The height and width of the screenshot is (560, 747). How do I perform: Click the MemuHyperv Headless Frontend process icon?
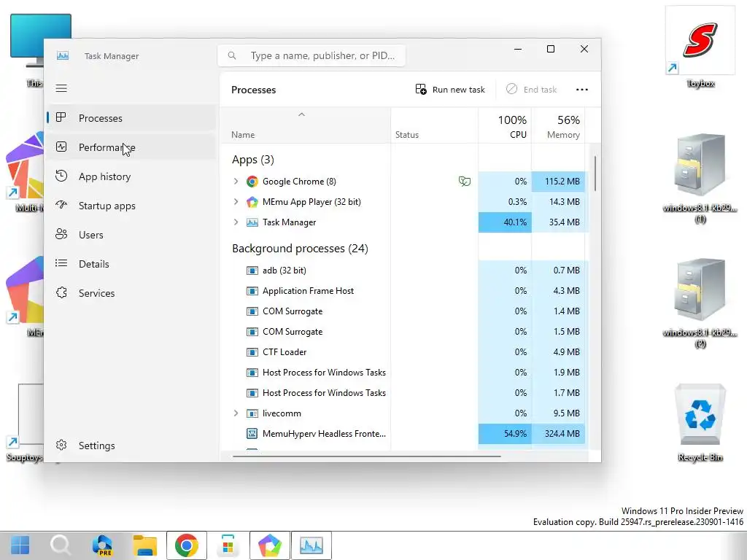(x=252, y=434)
